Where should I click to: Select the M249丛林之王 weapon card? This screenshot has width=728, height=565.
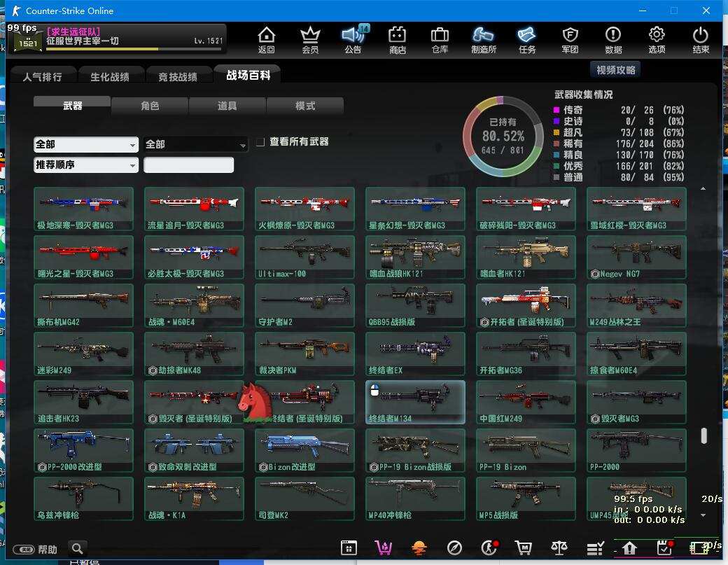tap(636, 305)
